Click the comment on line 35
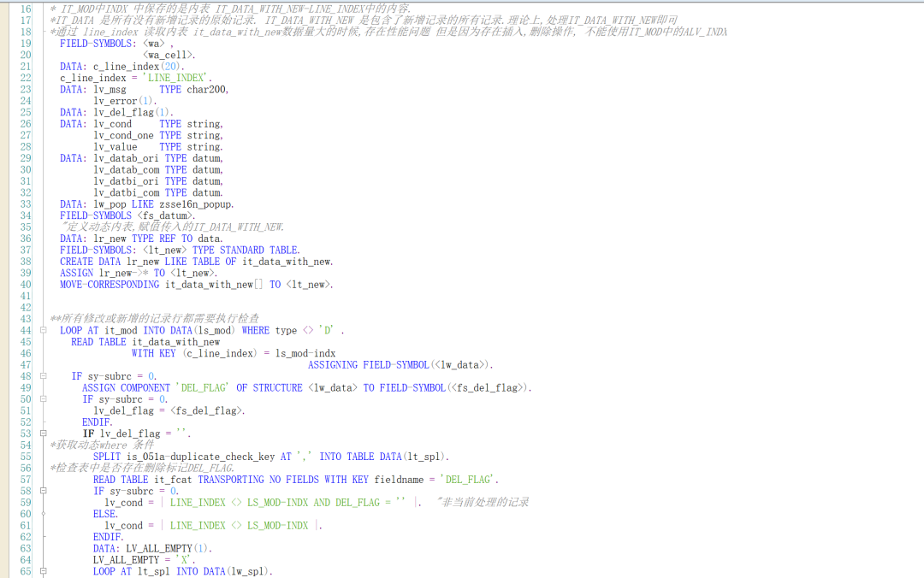The image size is (924, 578). (x=172, y=227)
